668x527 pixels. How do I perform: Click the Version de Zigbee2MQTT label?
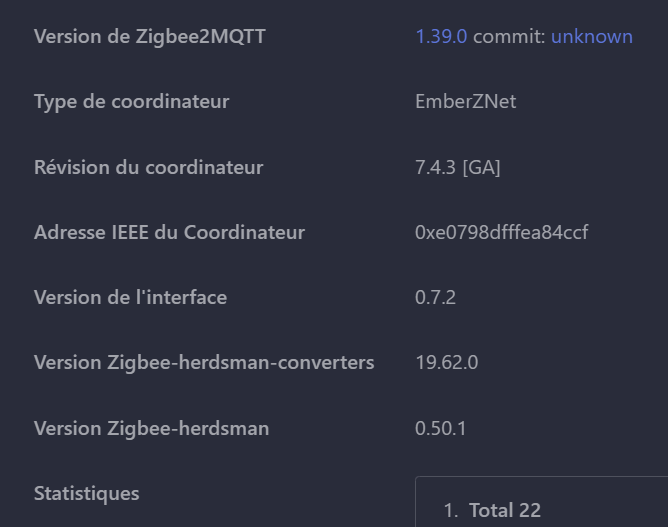pyautogui.click(x=150, y=37)
